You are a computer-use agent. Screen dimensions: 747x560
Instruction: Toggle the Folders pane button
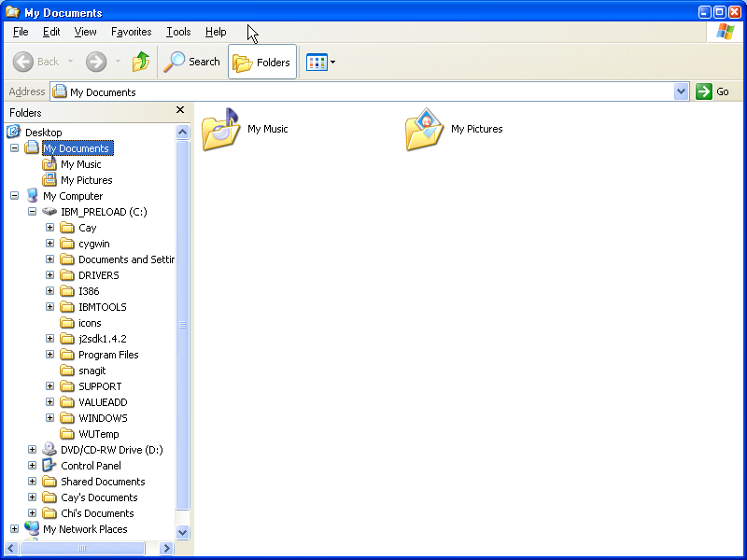point(262,62)
